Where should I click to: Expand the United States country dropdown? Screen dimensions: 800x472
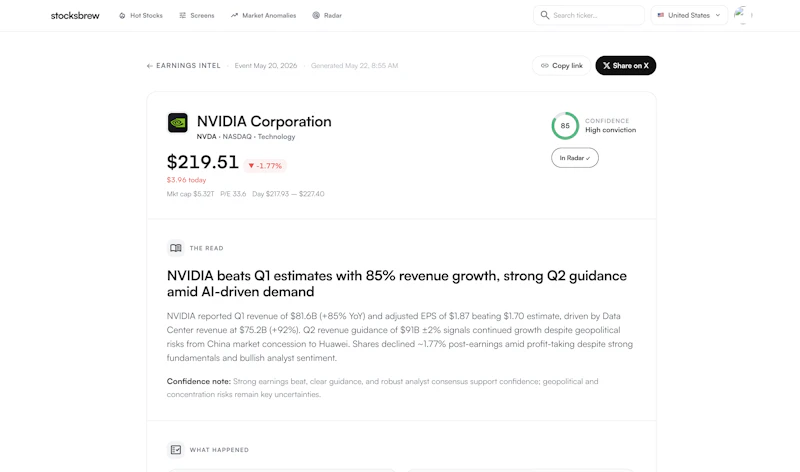[x=689, y=15]
